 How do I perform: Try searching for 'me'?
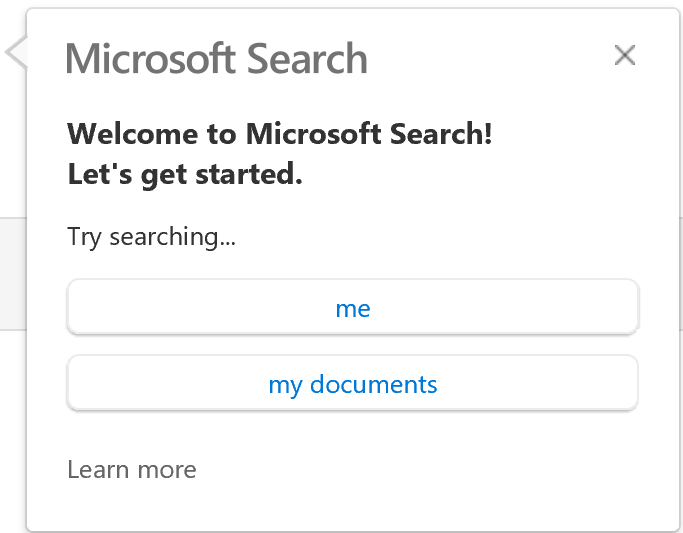[x=352, y=308]
